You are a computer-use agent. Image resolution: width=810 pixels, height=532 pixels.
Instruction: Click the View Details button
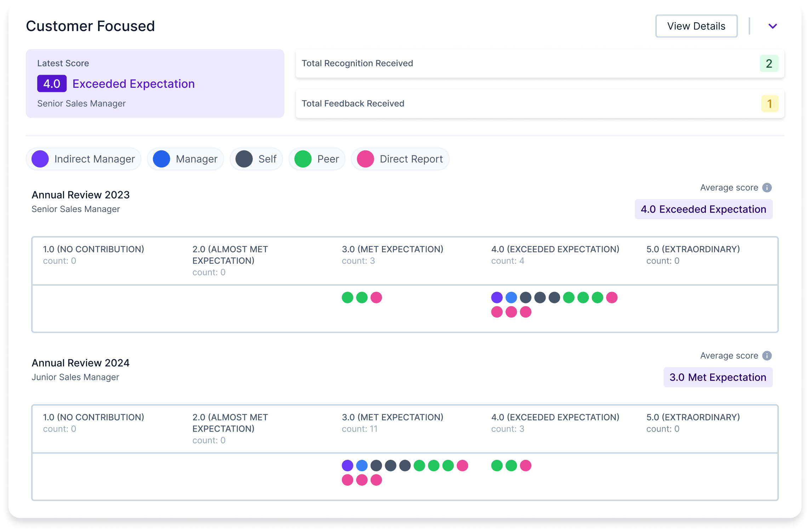tap(696, 25)
